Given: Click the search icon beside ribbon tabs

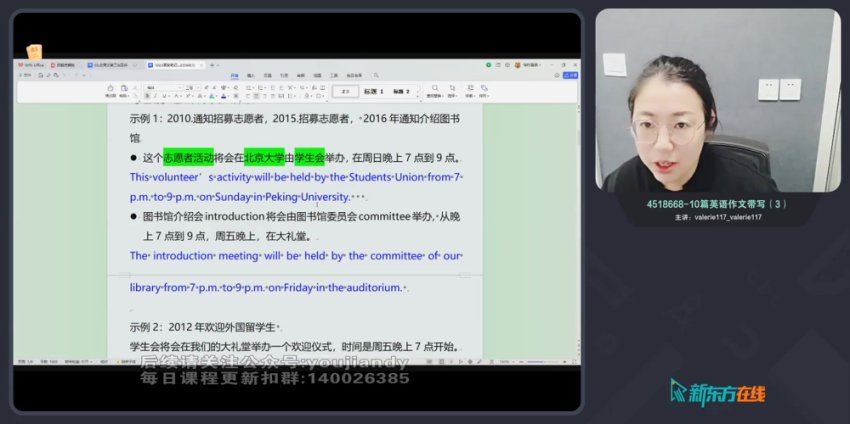Looking at the screenshot, I should tap(376, 75).
